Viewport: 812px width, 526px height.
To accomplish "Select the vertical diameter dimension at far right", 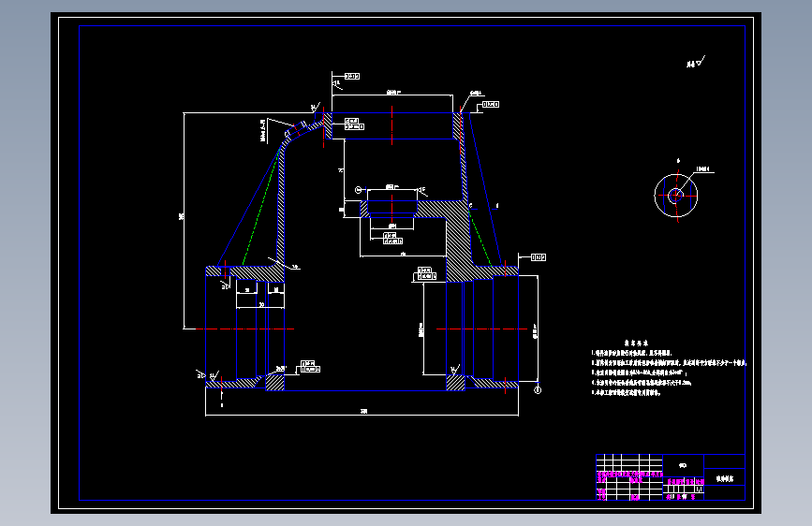I will coord(536,329).
